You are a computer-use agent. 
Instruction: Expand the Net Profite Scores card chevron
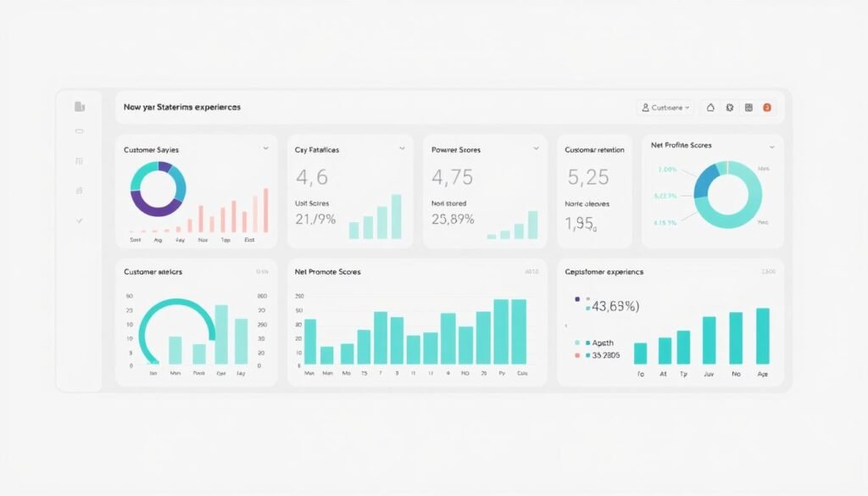tap(771, 146)
